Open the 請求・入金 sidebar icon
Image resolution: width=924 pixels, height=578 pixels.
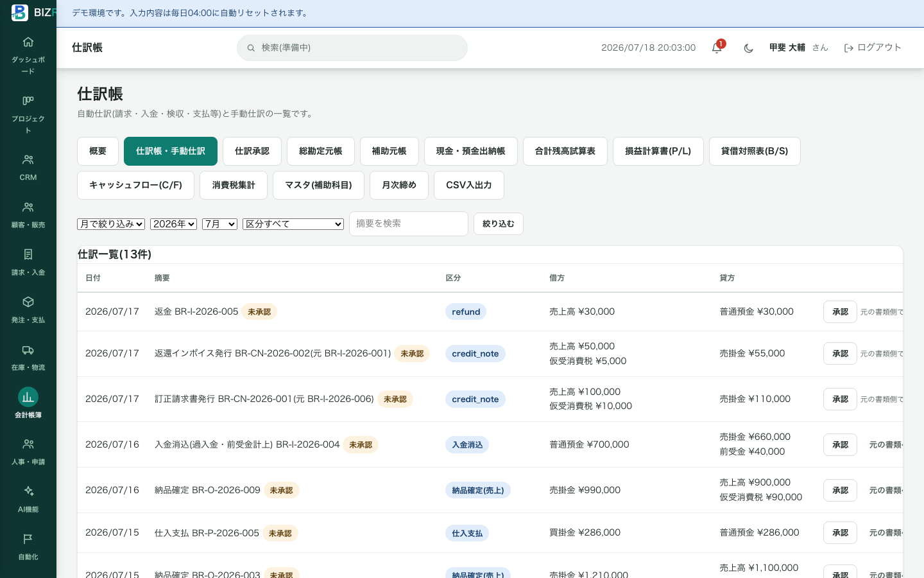(28, 254)
